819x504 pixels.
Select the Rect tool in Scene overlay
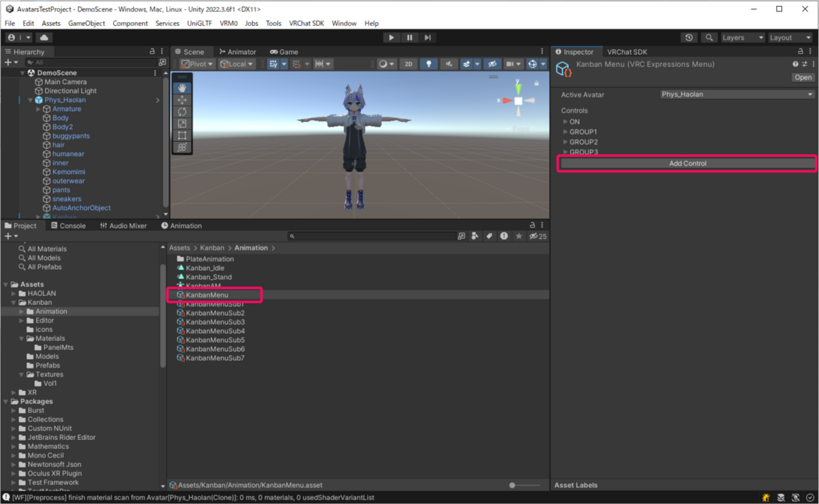point(182,135)
